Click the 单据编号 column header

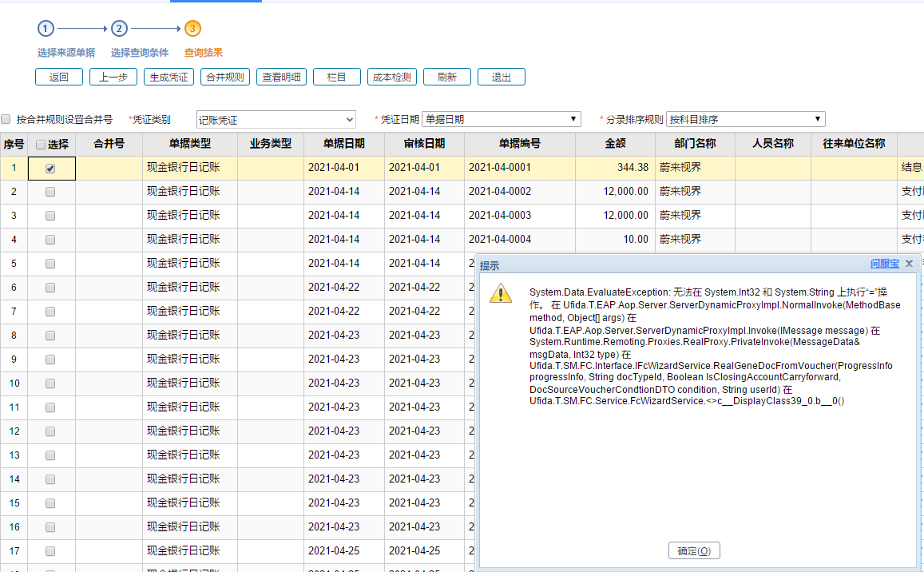point(520,144)
